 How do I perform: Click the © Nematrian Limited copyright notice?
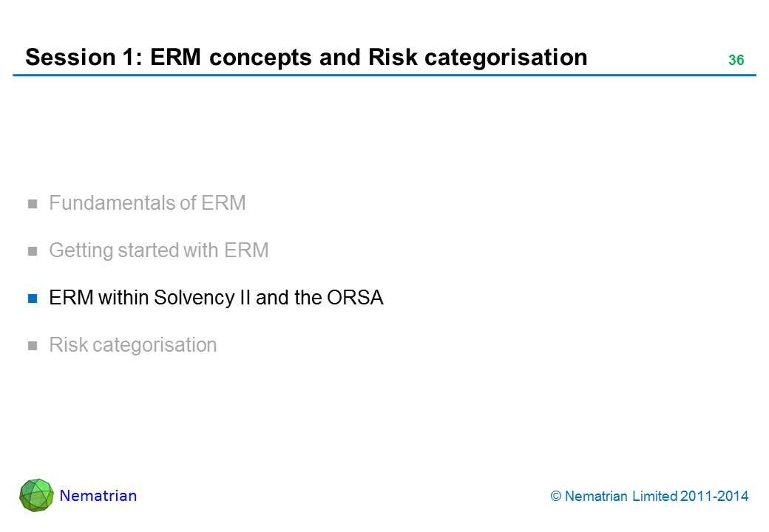(649, 497)
